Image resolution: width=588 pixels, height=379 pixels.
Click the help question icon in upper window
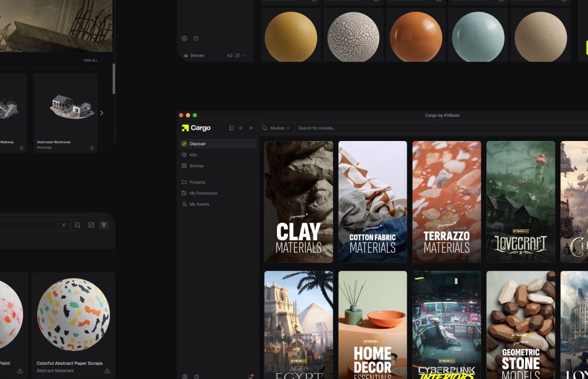pyautogui.click(x=196, y=38)
